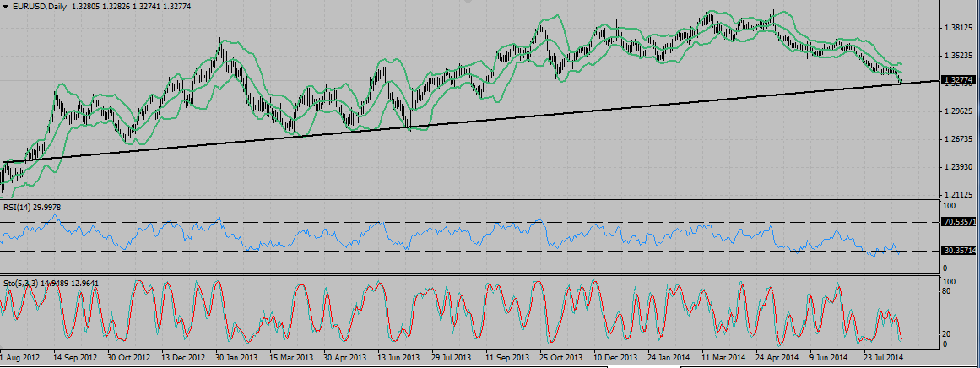Image resolution: width=980 pixels, height=368 pixels.
Task: Click the 1.35235 price scale label
Action: (958, 56)
